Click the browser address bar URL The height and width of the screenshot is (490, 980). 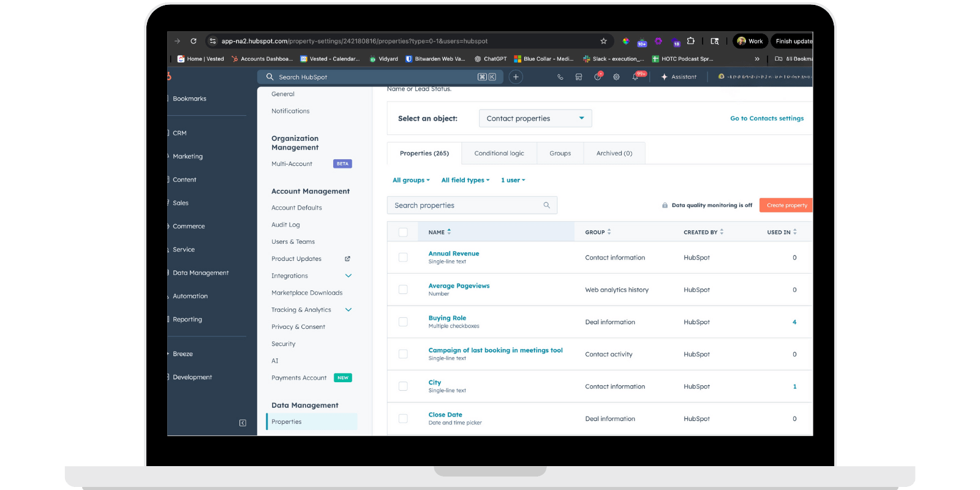355,41
